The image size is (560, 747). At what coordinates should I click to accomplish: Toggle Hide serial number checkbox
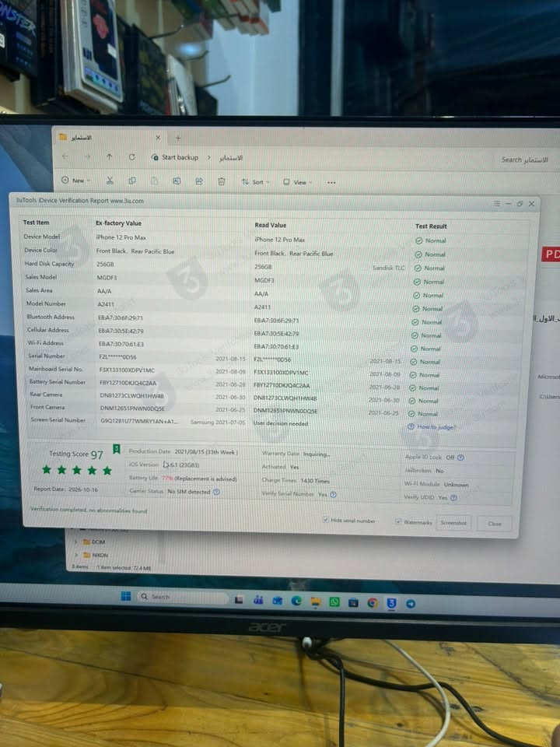[326, 520]
